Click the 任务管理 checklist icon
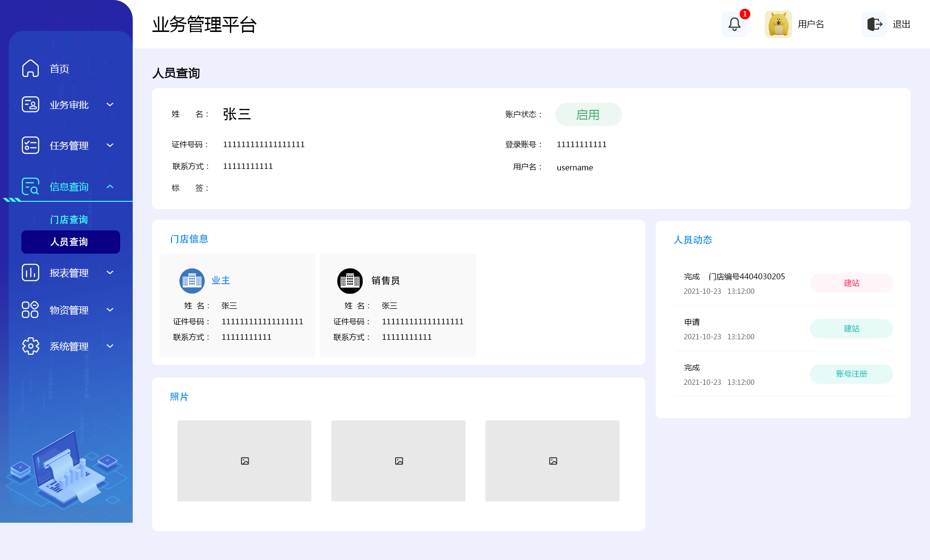 coord(31,145)
